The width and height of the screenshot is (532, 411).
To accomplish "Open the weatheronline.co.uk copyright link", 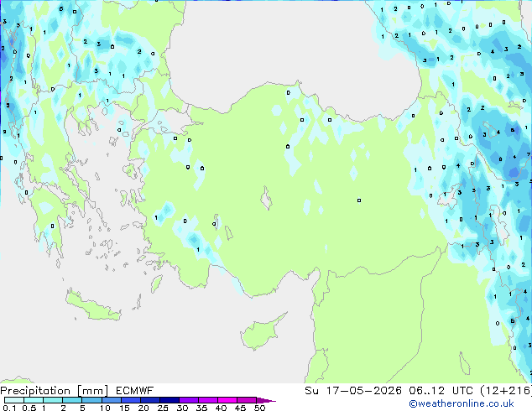I will [x=461, y=403].
